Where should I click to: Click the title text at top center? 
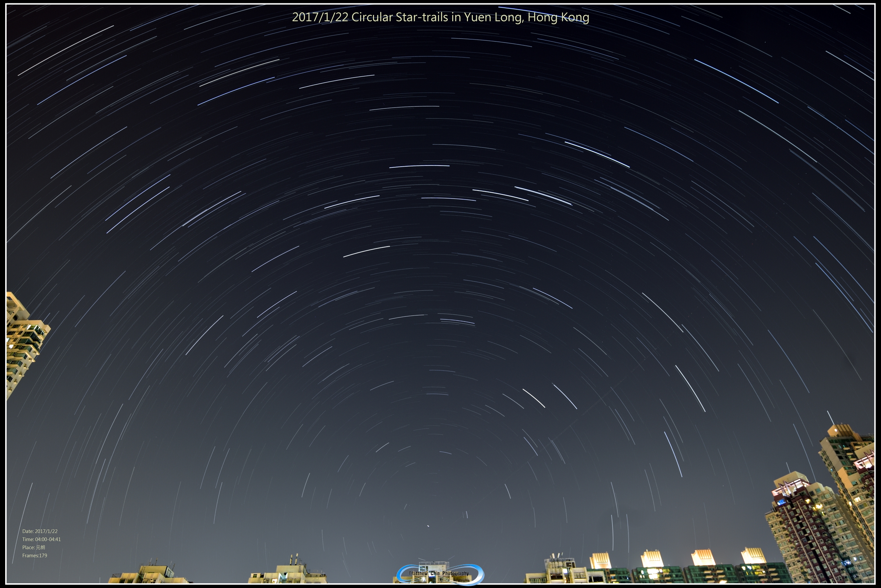click(x=440, y=17)
